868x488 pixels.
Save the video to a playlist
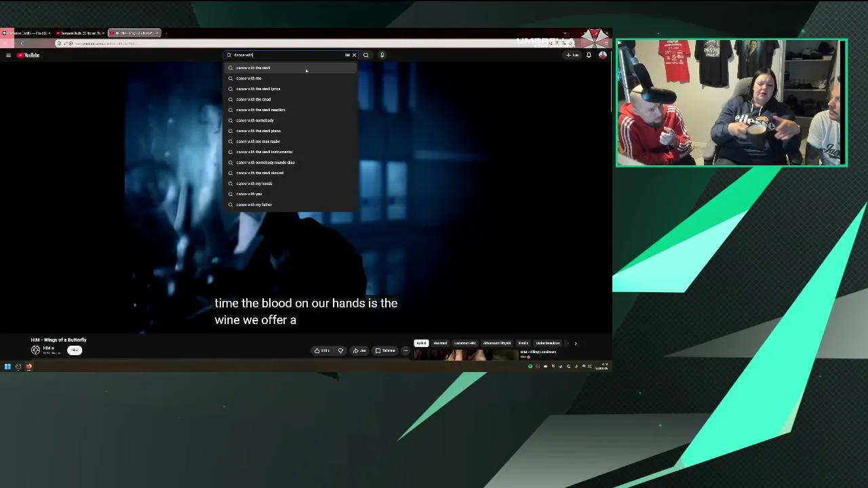tap(385, 350)
